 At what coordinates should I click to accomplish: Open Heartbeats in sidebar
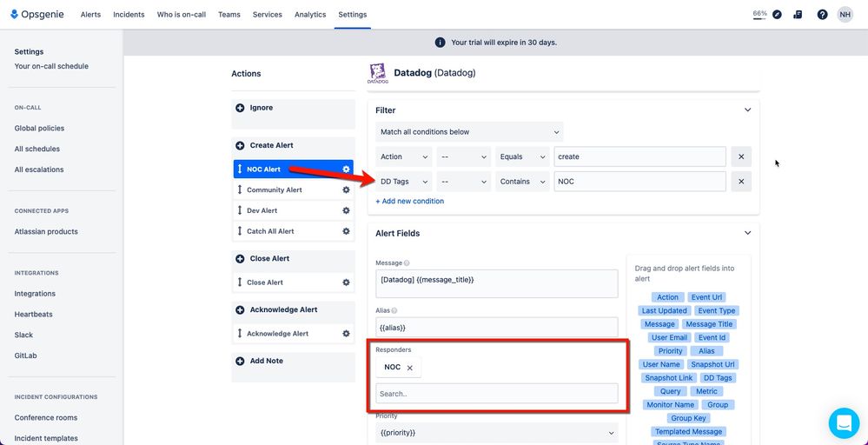click(x=34, y=315)
